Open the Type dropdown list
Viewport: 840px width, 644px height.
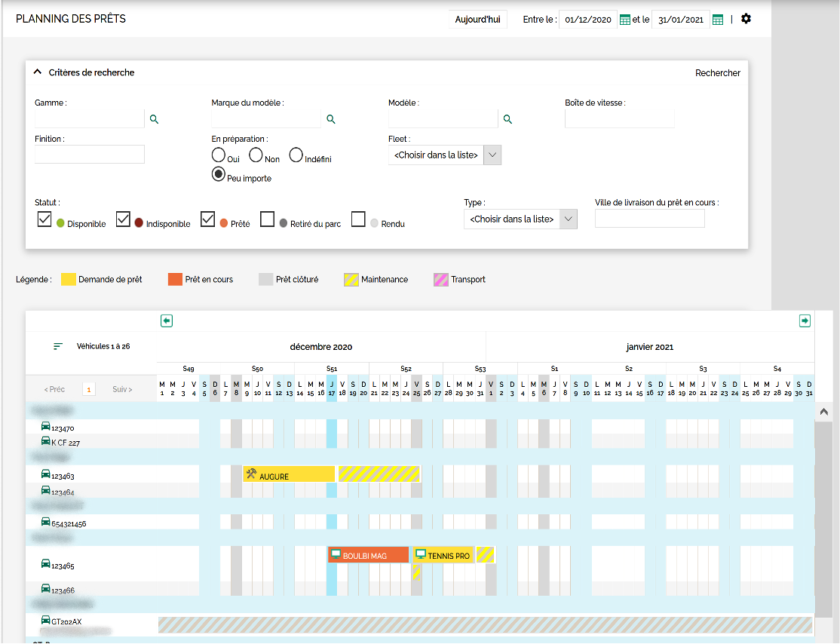click(x=520, y=219)
